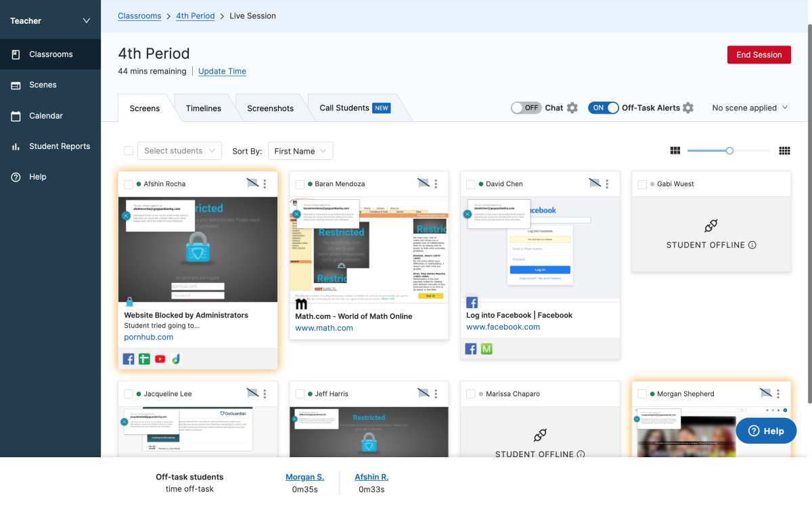Adjust the thumbnail size slider handle

click(729, 150)
